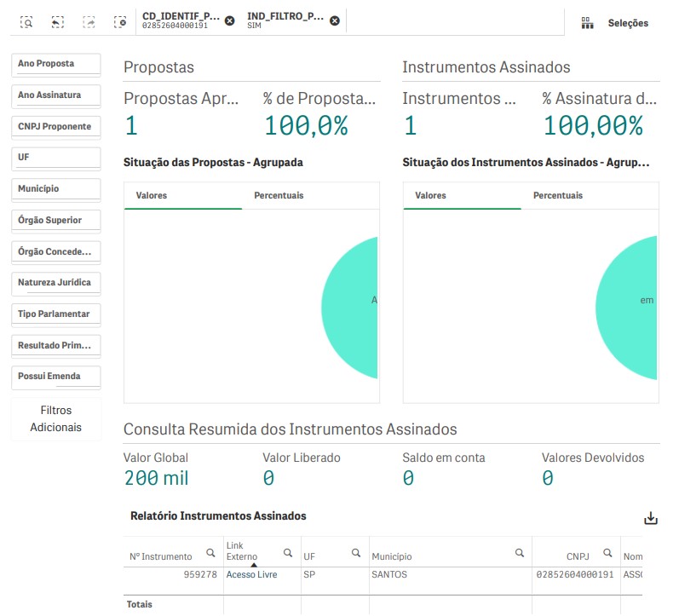Download the Relatório Instrumentos Assinados table

point(651,518)
